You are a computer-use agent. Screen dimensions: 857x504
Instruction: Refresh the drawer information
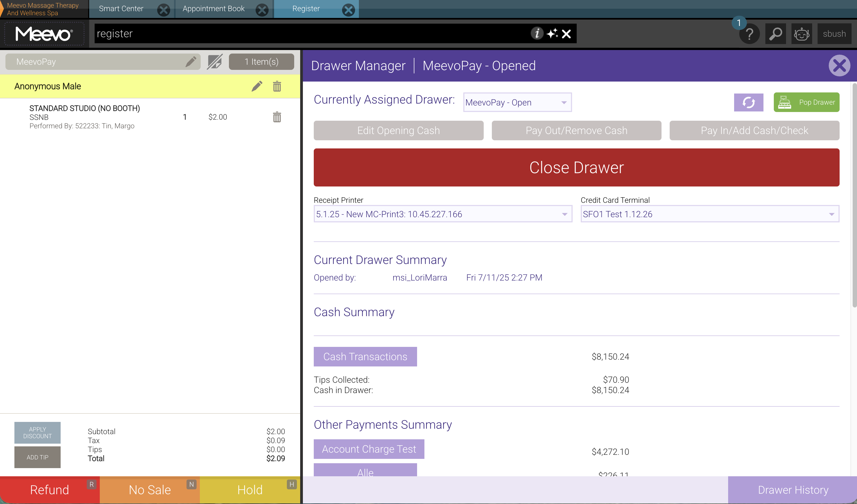749,102
